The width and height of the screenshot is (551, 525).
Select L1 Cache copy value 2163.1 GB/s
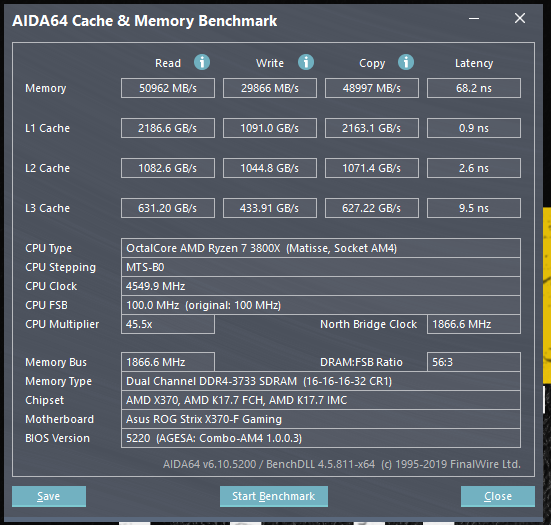pos(372,128)
